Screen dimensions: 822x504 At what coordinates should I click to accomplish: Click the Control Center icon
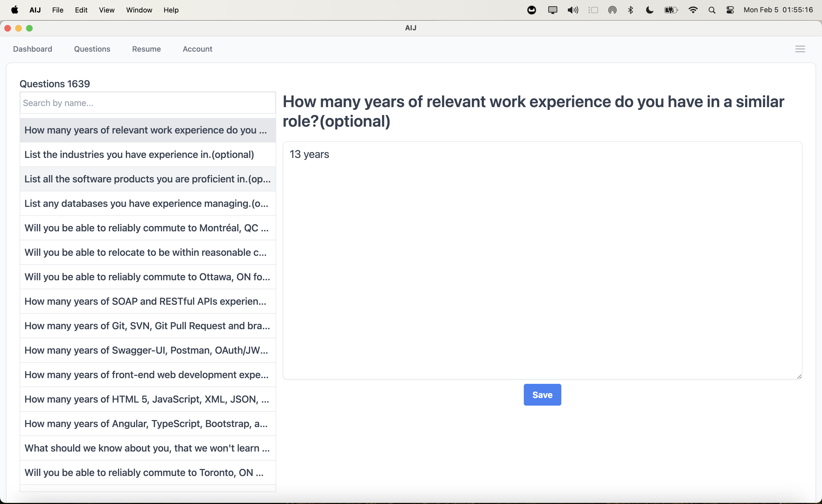coord(730,10)
